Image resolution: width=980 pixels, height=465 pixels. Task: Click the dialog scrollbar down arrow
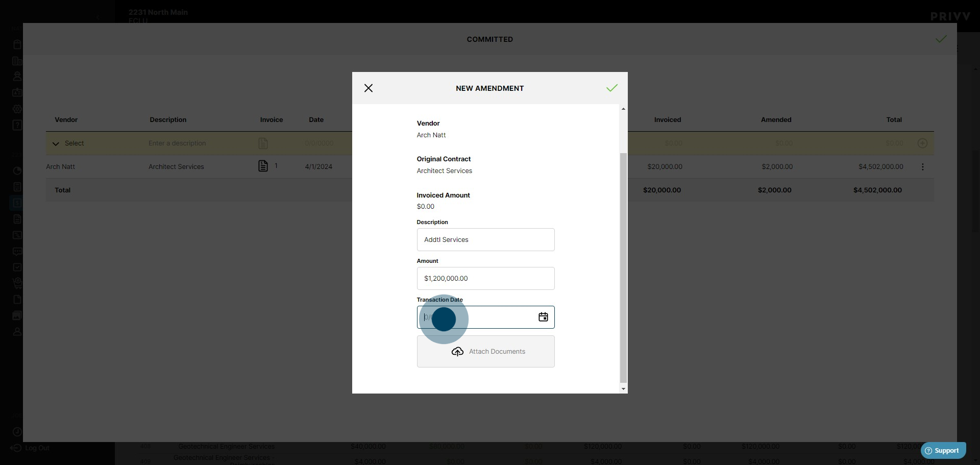coord(623,389)
